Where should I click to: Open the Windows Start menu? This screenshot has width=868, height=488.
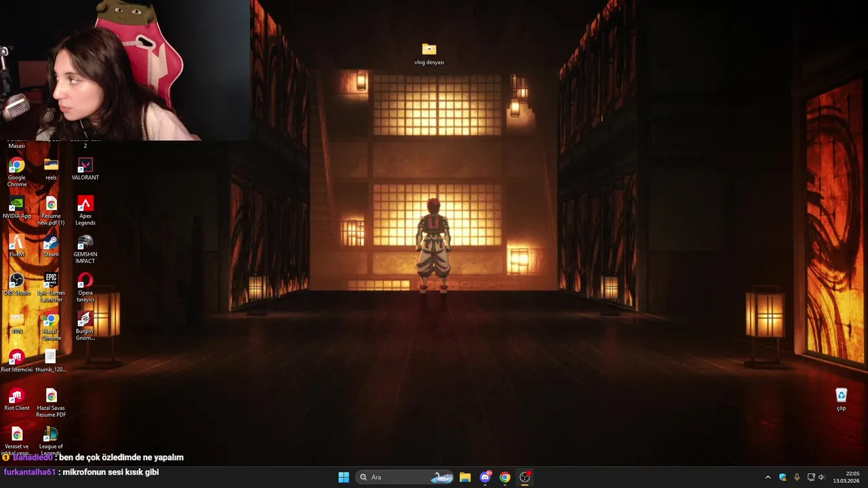[344, 477]
